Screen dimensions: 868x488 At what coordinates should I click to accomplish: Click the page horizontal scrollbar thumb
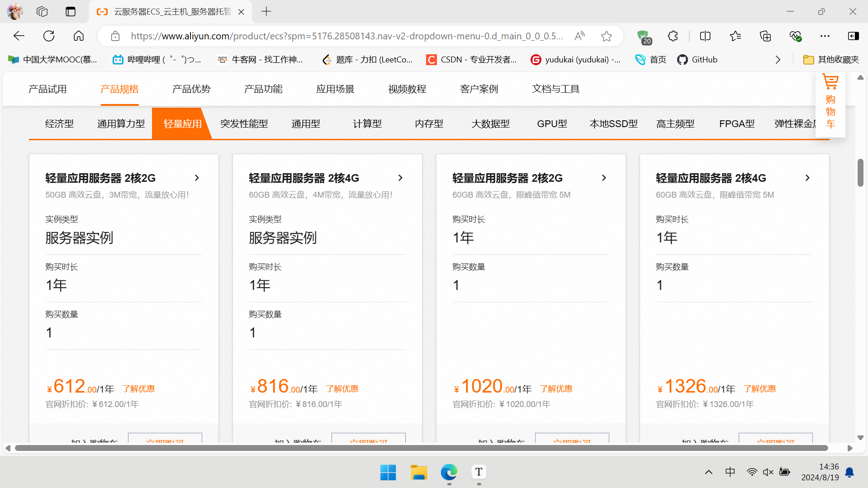tap(421, 448)
